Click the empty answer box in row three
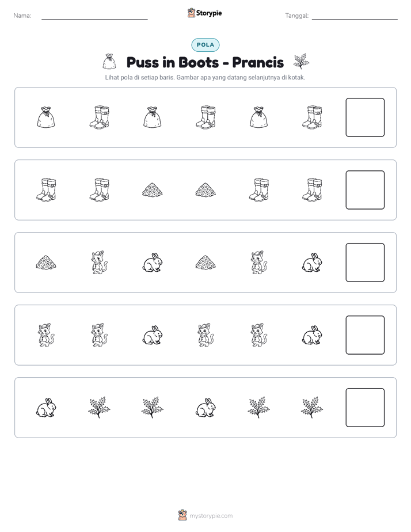The height and width of the screenshot is (532, 411). 365,263
